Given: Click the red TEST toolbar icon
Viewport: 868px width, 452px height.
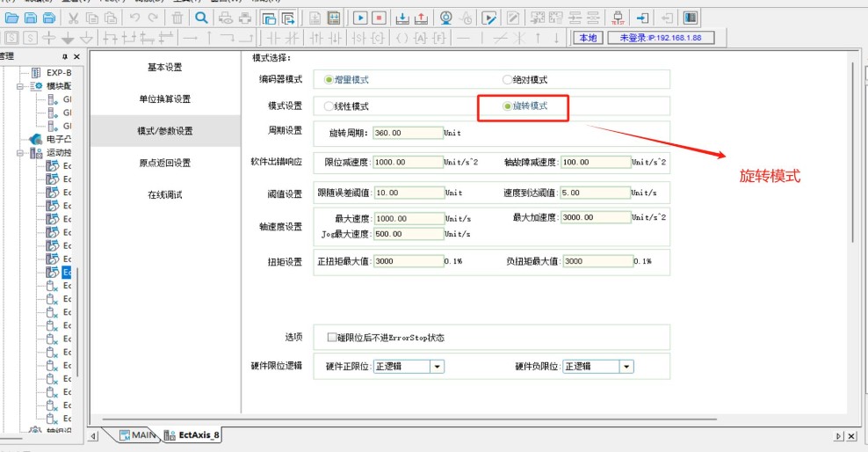Looking at the screenshot, I should (x=618, y=18).
